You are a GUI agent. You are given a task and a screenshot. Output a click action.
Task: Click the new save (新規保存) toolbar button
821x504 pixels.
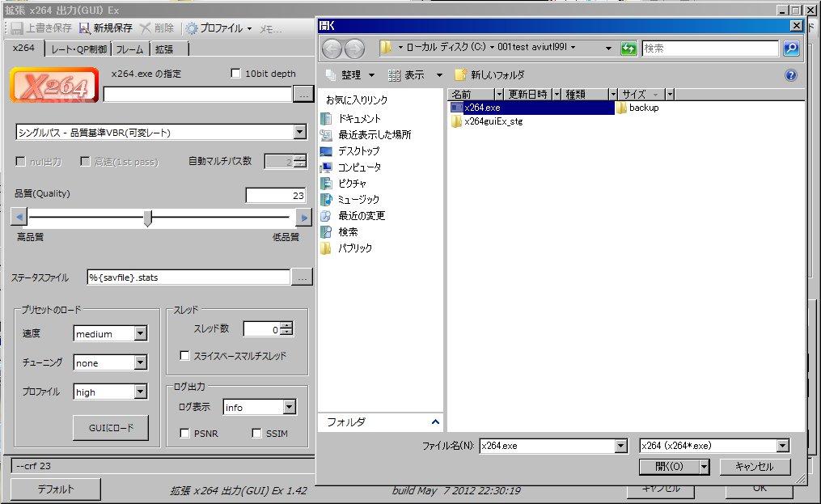tap(106, 28)
